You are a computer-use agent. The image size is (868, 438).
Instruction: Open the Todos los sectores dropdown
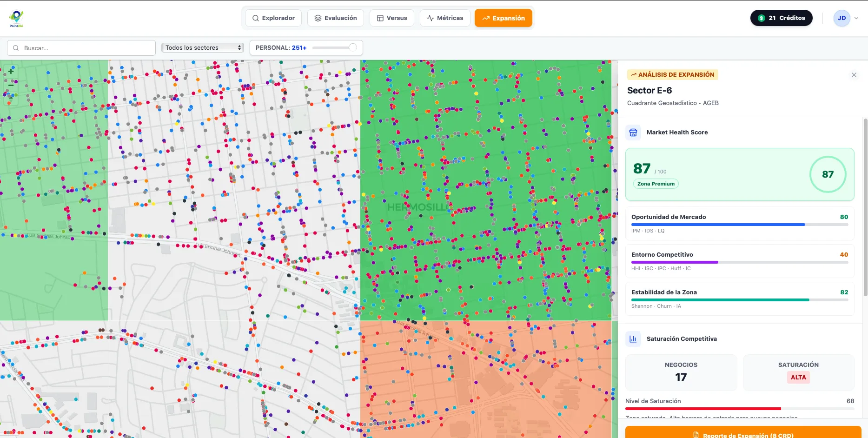coord(203,48)
